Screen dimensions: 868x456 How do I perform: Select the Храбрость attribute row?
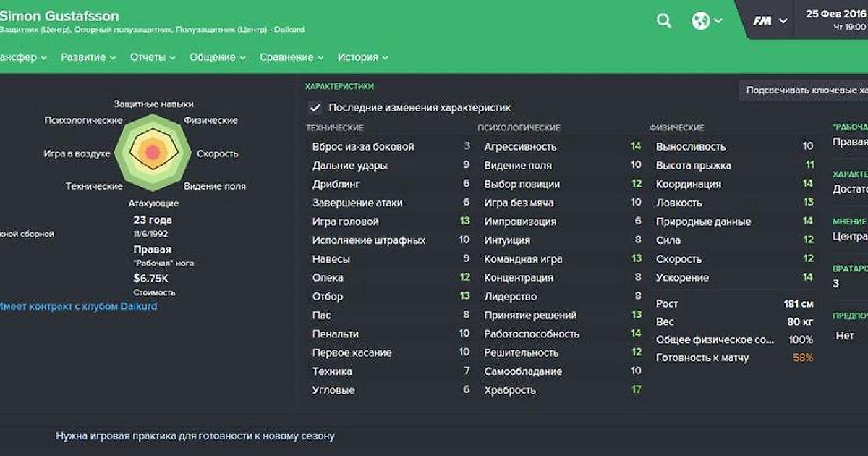[x=563, y=390]
